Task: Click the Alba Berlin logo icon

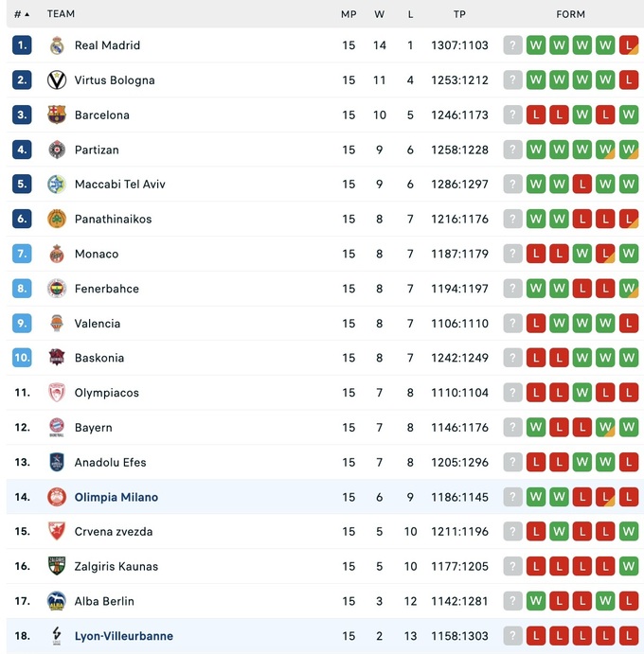Action: point(57,601)
